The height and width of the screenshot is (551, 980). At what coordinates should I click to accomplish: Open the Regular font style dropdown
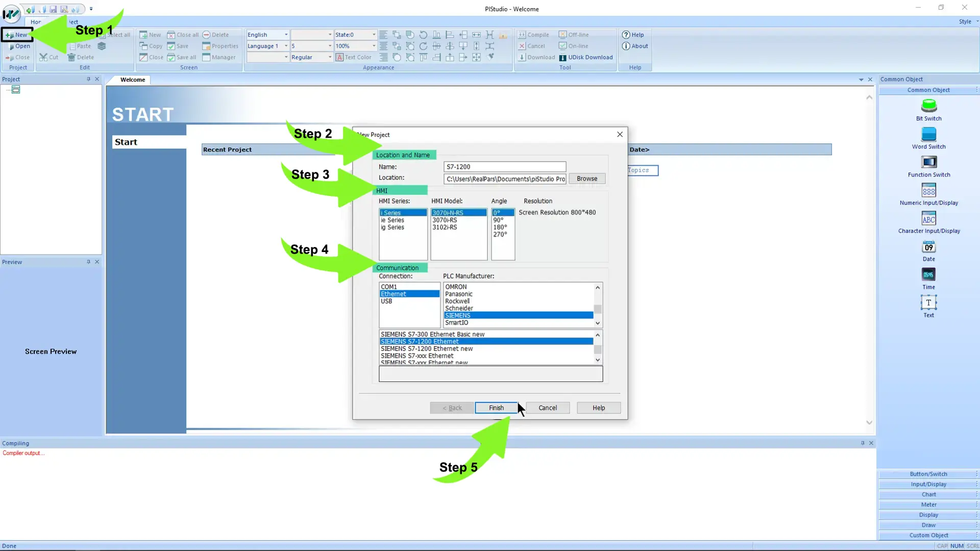point(329,57)
